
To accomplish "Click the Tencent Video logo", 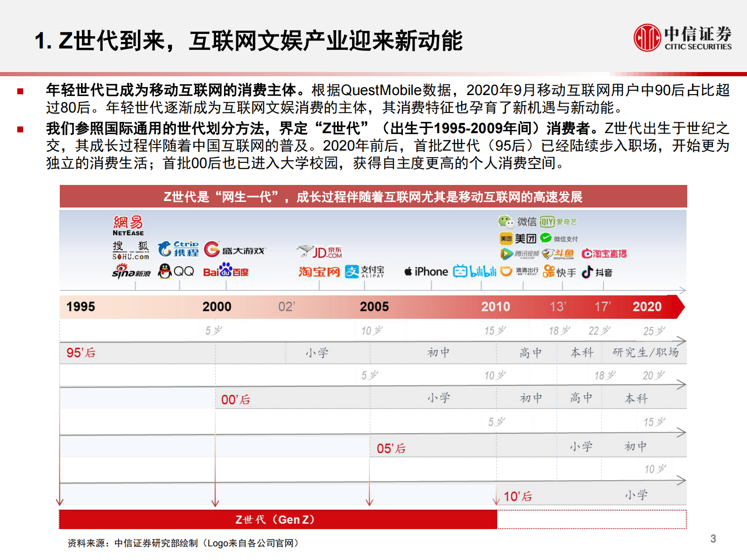I will pos(520,254).
